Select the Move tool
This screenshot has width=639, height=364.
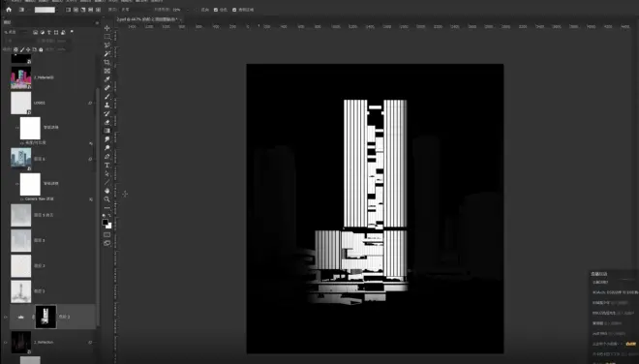coord(107,28)
